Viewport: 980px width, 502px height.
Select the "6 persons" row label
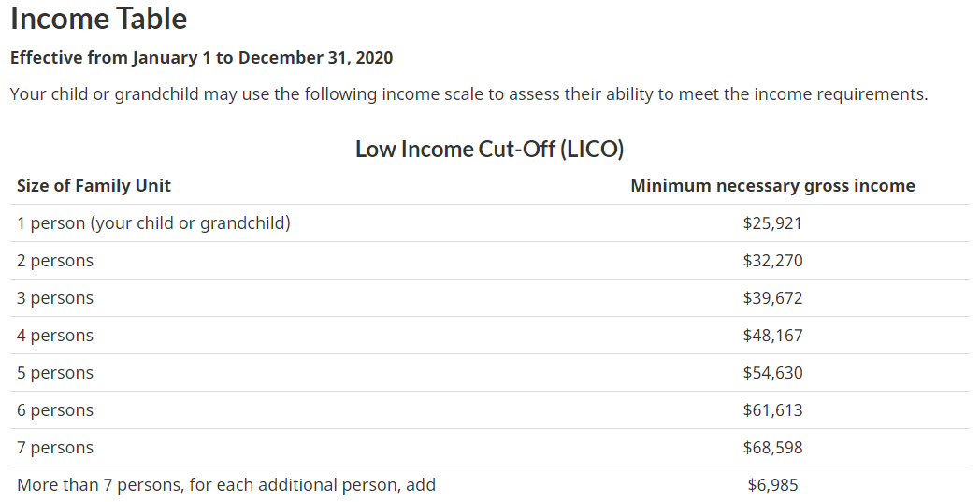pos(55,410)
